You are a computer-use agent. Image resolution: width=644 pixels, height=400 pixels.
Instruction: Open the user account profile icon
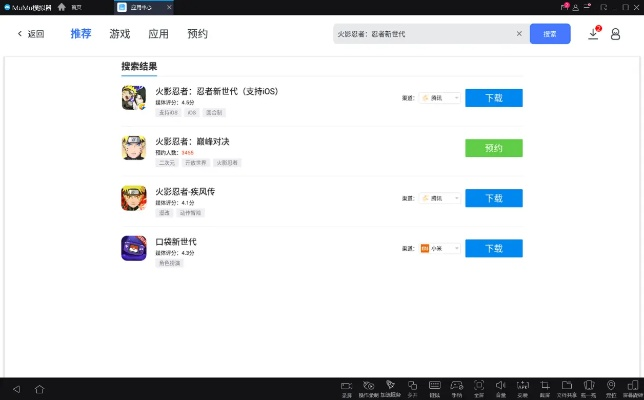point(615,33)
